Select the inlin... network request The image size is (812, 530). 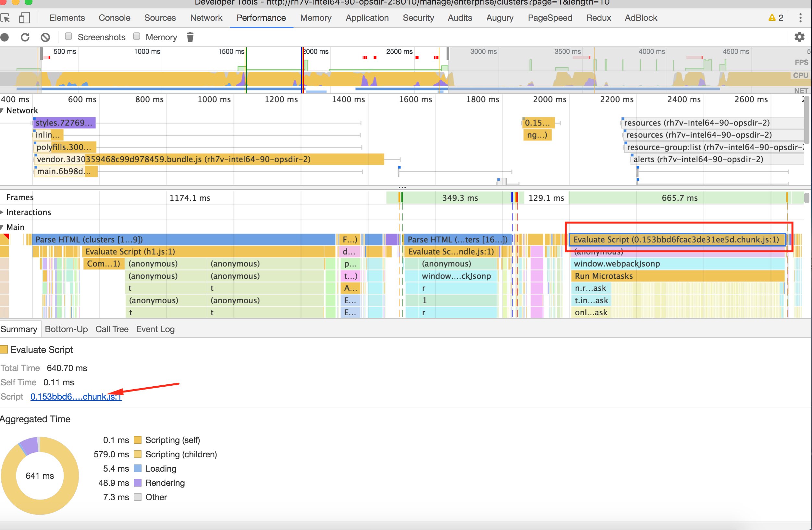(x=48, y=135)
